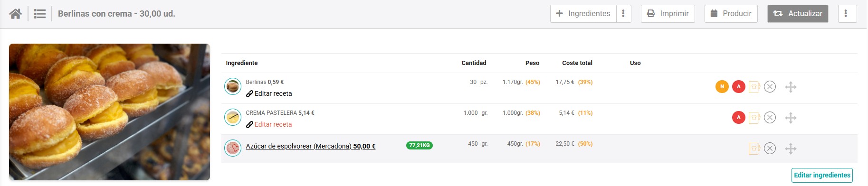Open the more options menu beside Actualizar
Image resolution: width=868 pixels, height=186 pixels.
tap(846, 14)
